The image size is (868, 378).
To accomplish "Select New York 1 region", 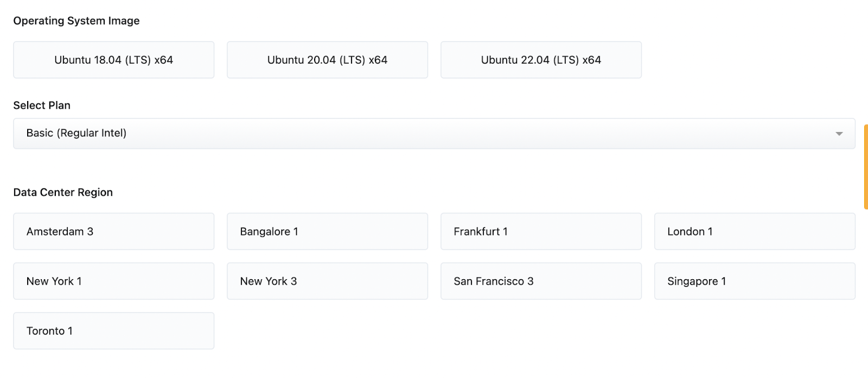I will [x=113, y=281].
